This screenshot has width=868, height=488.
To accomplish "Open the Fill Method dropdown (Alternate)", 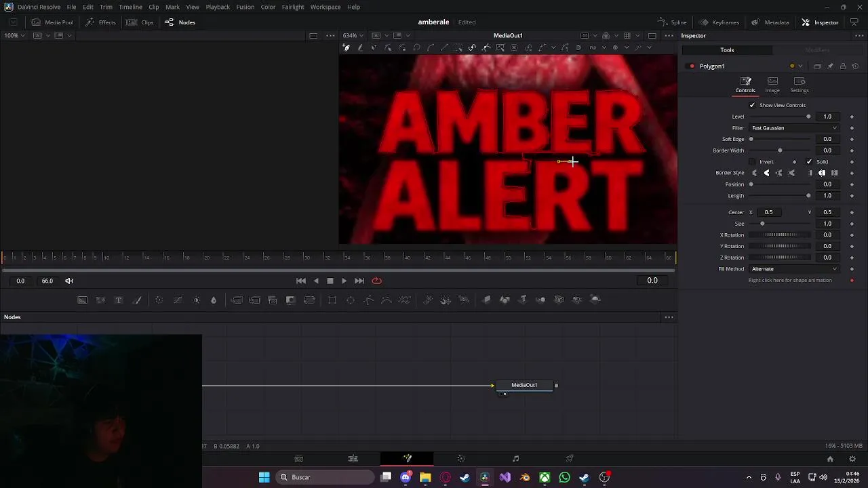I will (793, 269).
